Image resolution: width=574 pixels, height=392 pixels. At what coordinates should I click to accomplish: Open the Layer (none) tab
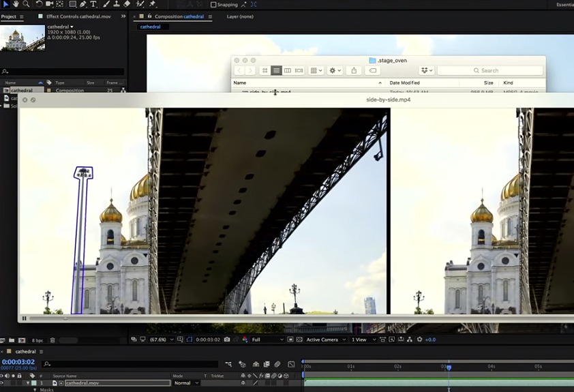click(239, 16)
